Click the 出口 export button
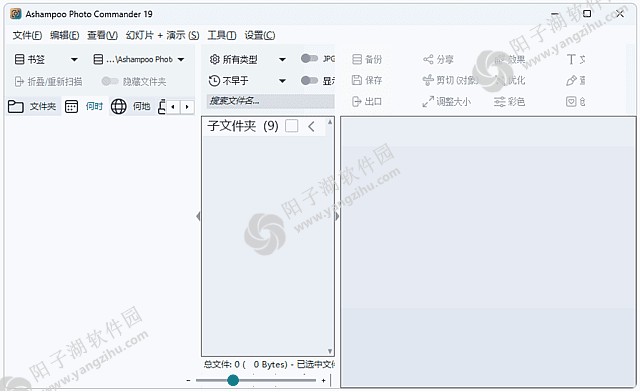Viewport: 640px width, 391px height. coord(367,101)
